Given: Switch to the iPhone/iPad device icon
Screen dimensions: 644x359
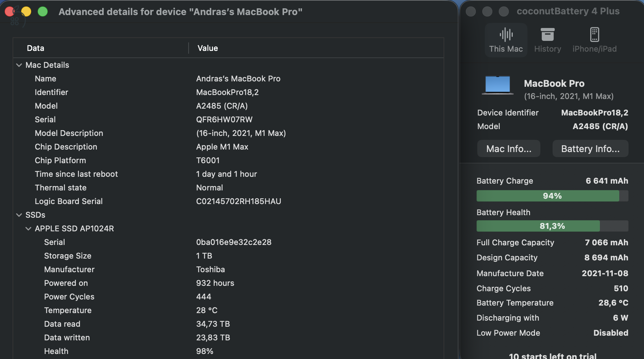Looking at the screenshot, I should pyautogui.click(x=595, y=34).
